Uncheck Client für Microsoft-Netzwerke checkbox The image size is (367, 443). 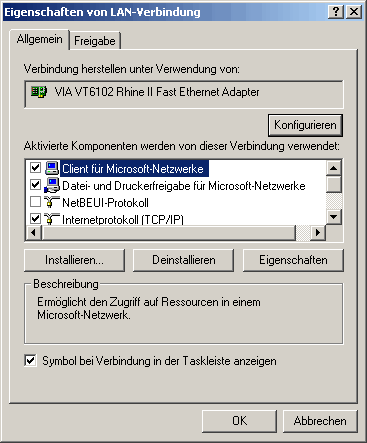coord(35,167)
